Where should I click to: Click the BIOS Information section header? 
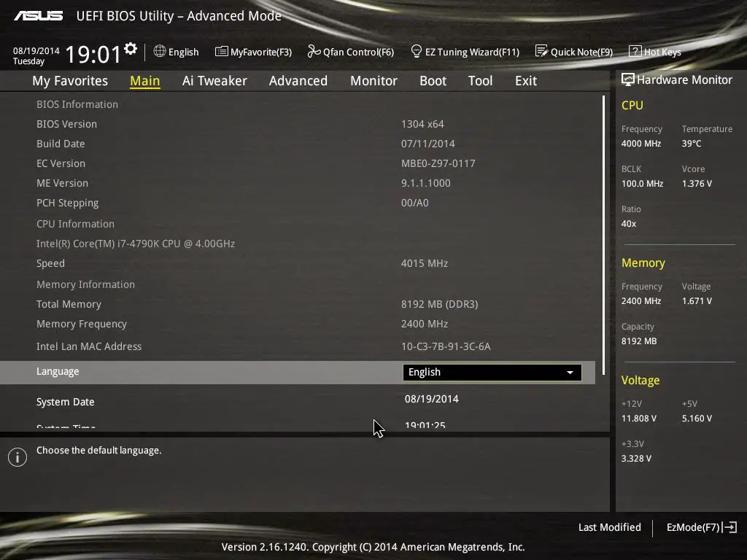coord(77,104)
